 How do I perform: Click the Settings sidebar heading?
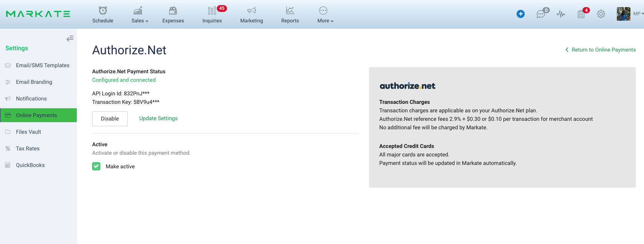click(17, 48)
